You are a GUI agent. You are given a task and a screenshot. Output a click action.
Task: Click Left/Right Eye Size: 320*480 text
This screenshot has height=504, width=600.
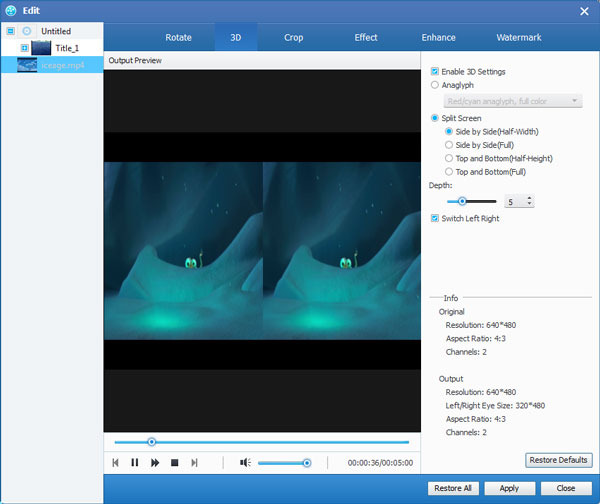(x=495, y=405)
